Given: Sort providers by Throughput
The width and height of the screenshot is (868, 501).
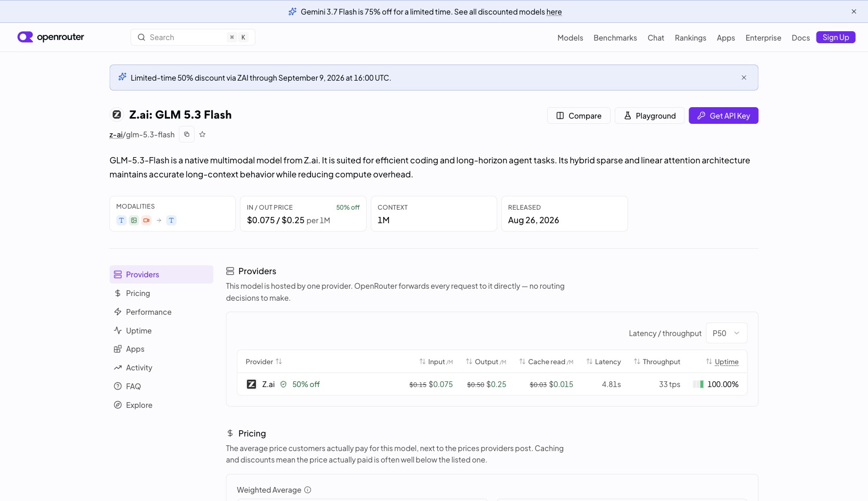Looking at the screenshot, I should tap(657, 362).
